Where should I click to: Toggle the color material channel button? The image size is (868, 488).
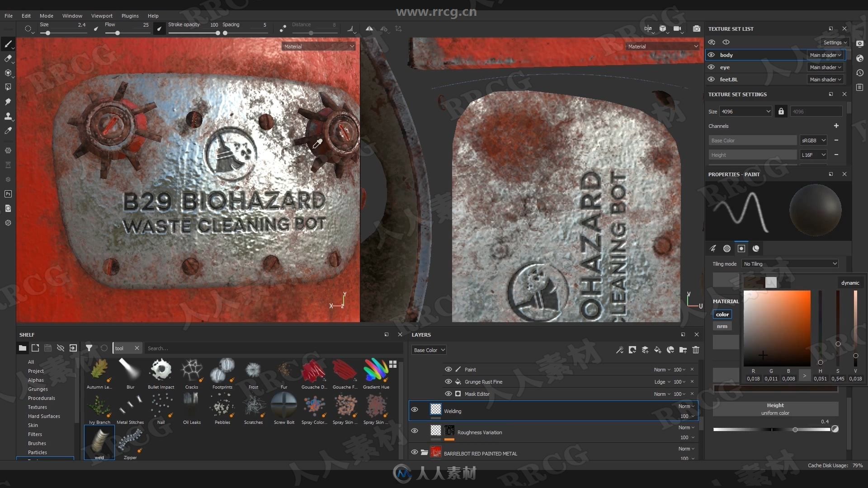coord(722,314)
